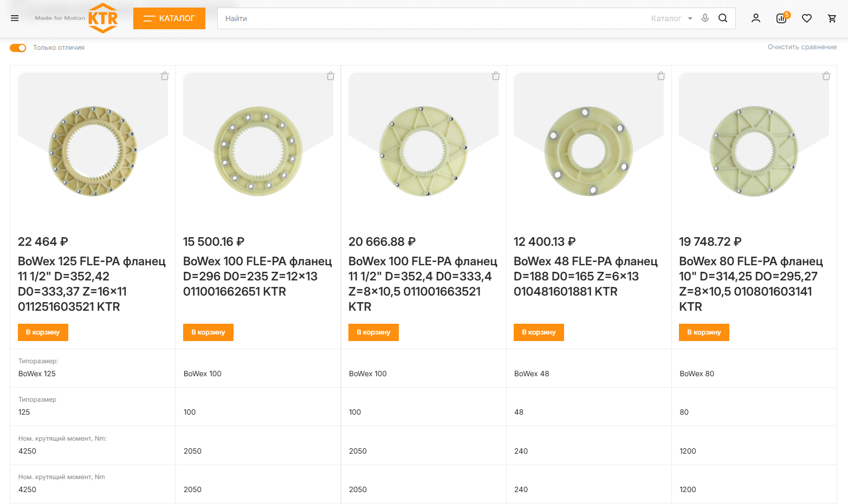Click the BoWex 80 flange image

(x=754, y=151)
